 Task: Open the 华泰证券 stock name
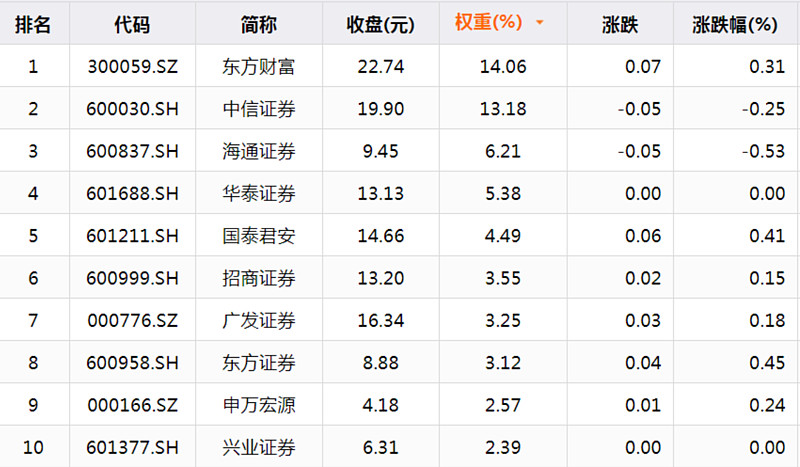point(259,194)
